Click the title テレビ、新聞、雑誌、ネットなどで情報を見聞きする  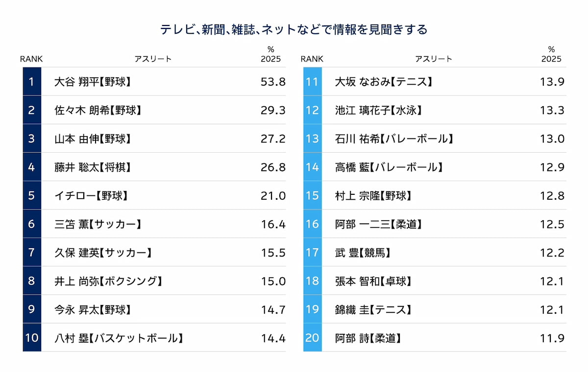[x=294, y=29]
